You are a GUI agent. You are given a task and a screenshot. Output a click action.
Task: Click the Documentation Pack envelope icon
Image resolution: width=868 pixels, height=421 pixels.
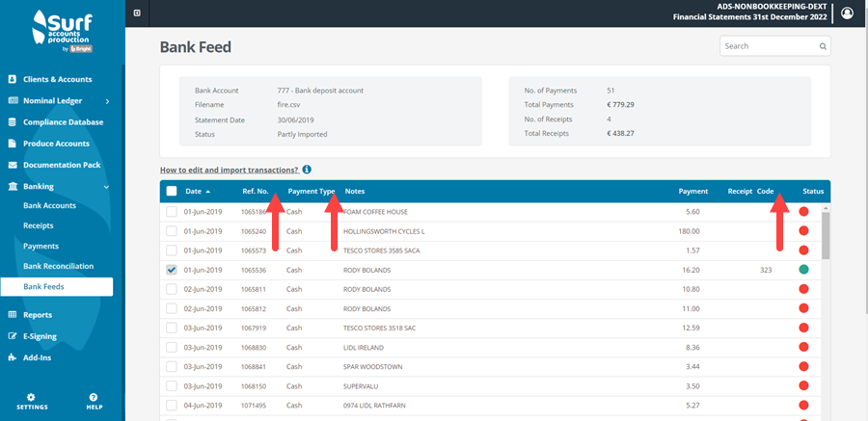(x=13, y=165)
